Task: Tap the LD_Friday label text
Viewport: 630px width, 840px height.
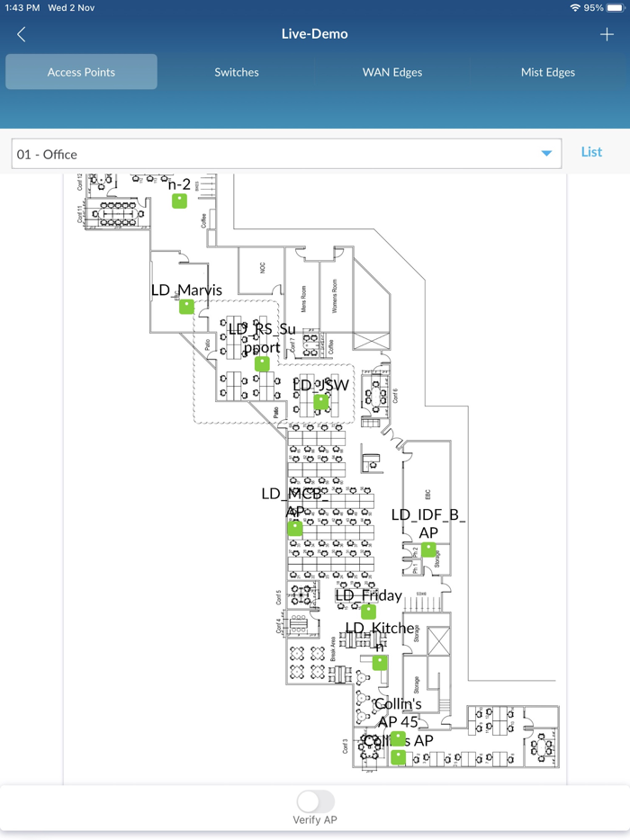Action: tap(368, 595)
